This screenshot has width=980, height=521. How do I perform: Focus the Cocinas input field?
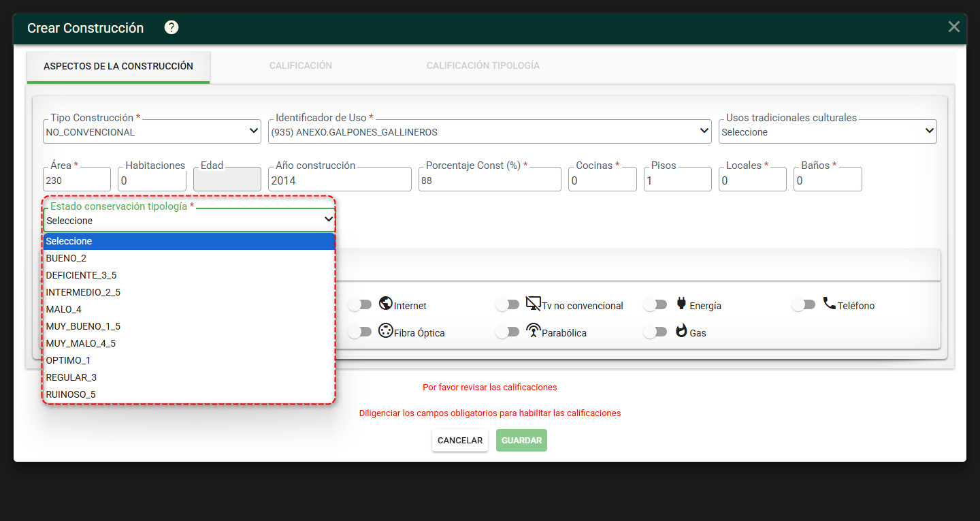[602, 179]
